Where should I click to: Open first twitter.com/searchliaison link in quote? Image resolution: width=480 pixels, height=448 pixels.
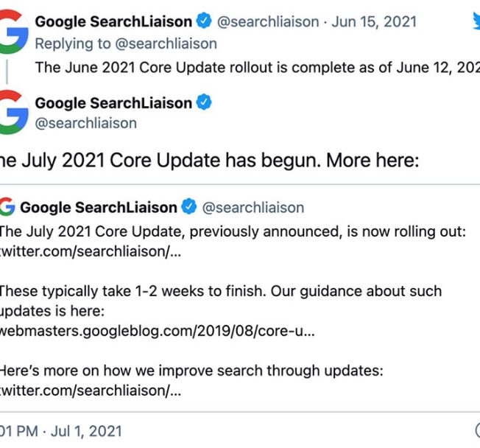coord(91,251)
